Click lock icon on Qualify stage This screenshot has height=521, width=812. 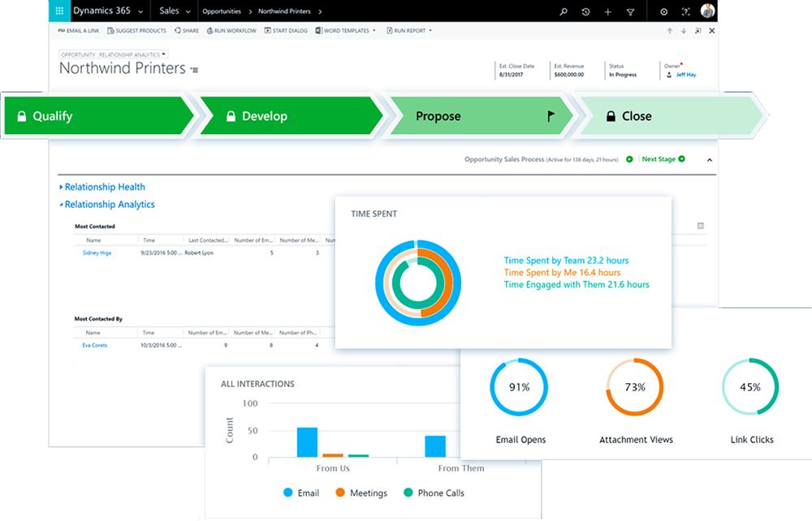coord(22,116)
